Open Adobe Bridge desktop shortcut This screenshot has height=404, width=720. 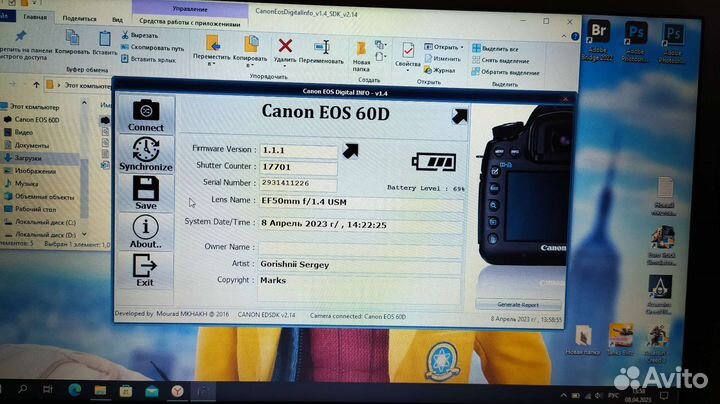coord(598,40)
